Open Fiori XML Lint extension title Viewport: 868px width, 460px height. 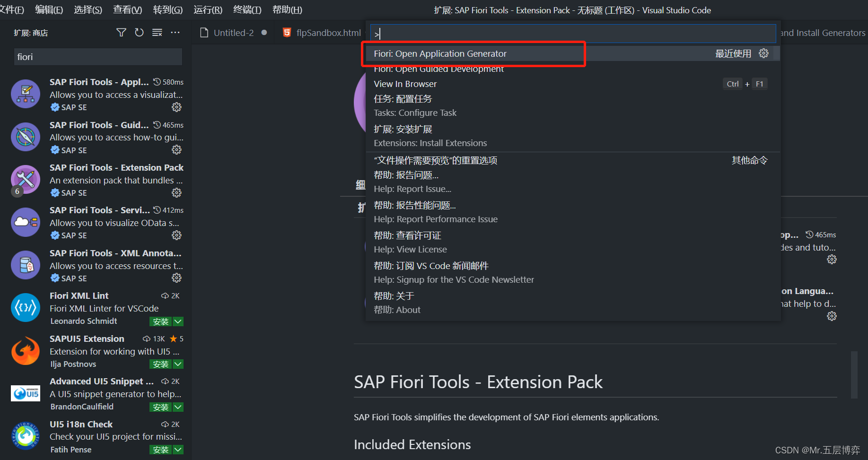click(x=79, y=295)
